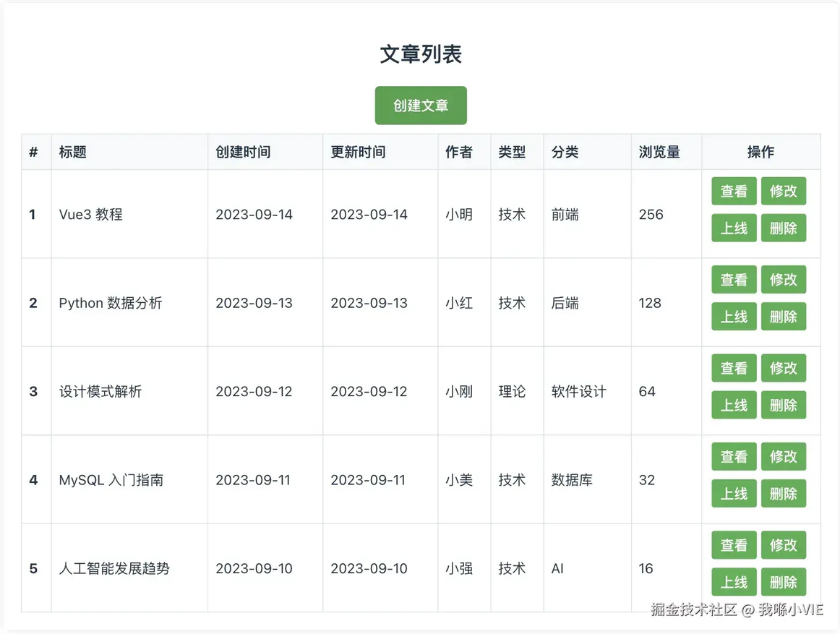Screen dimensions: 840x634
Task: Publish Vue3 教程 via its 上线 button
Action: click(x=734, y=228)
